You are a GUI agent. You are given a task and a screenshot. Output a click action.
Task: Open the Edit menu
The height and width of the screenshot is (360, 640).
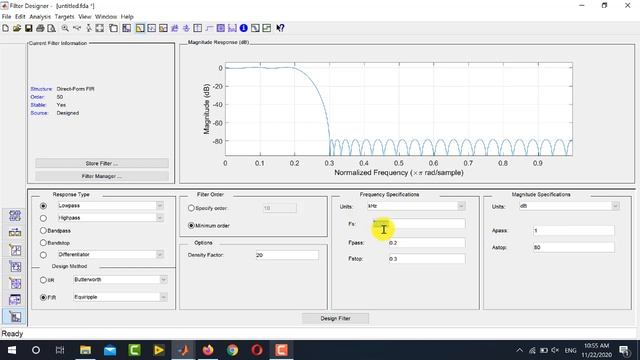pos(20,17)
